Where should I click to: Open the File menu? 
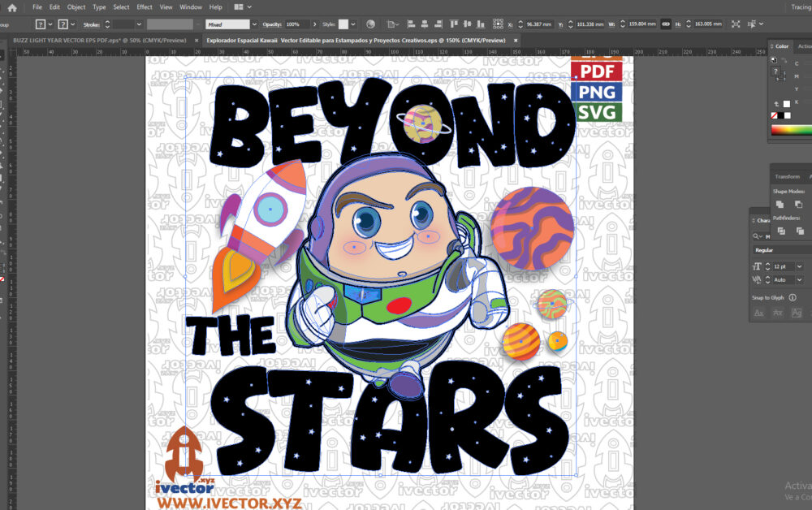coord(37,7)
